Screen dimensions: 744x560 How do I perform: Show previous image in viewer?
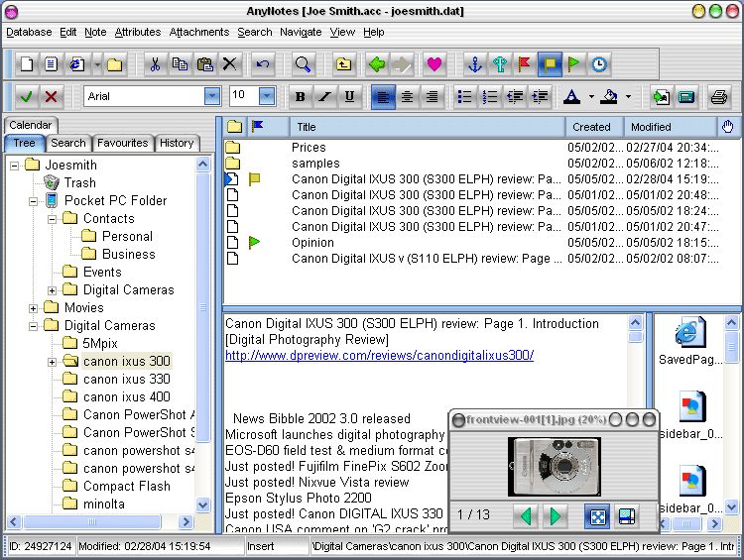527,516
